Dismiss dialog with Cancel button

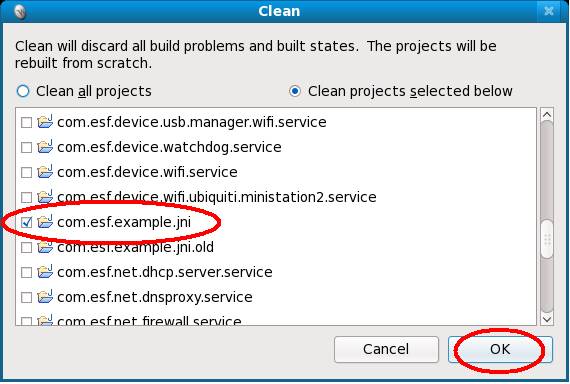pyautogui.click(x=386, y=349)
